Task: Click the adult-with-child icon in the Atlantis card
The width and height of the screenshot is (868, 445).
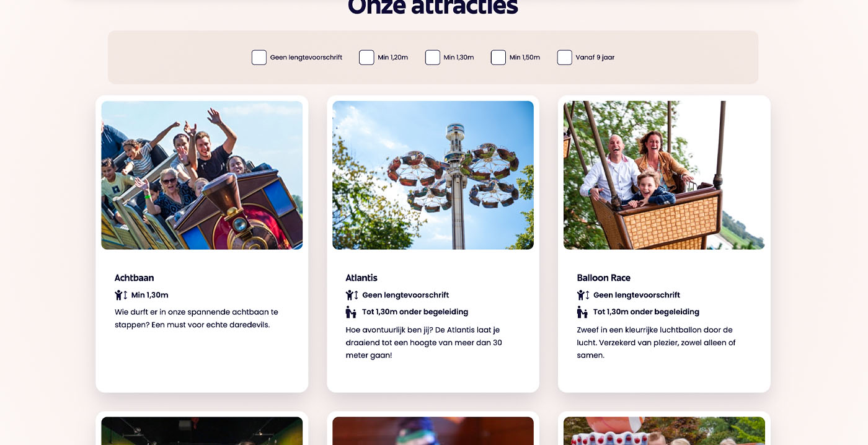Action: (x=351, y=312)
